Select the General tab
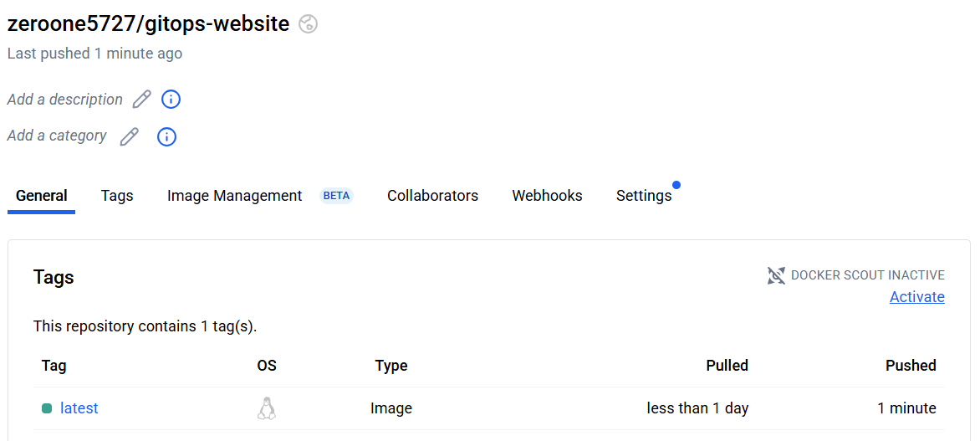Screen dimensions: 980x441 (41, 196)
